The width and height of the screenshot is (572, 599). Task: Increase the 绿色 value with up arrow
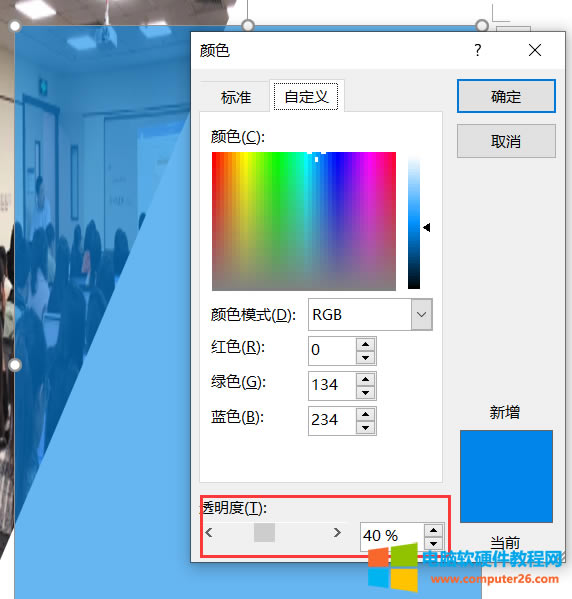(x=366, y=379)
